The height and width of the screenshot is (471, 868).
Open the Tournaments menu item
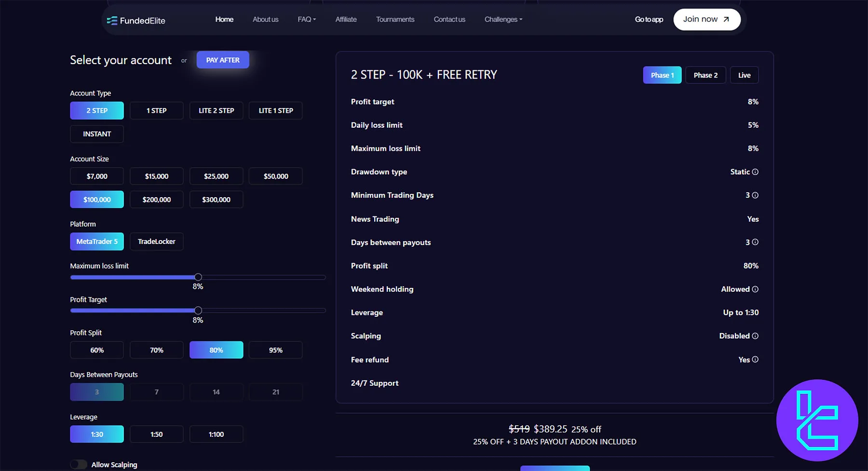coord(395,19)
